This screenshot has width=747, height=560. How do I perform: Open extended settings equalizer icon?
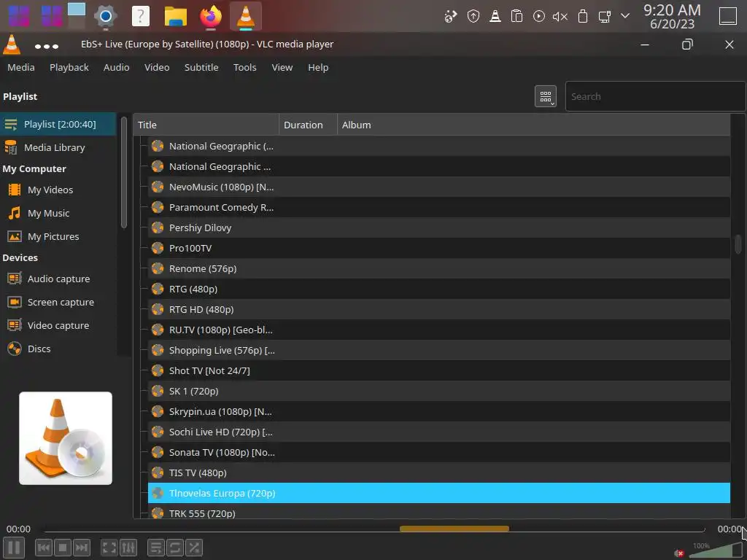point(128,548)
